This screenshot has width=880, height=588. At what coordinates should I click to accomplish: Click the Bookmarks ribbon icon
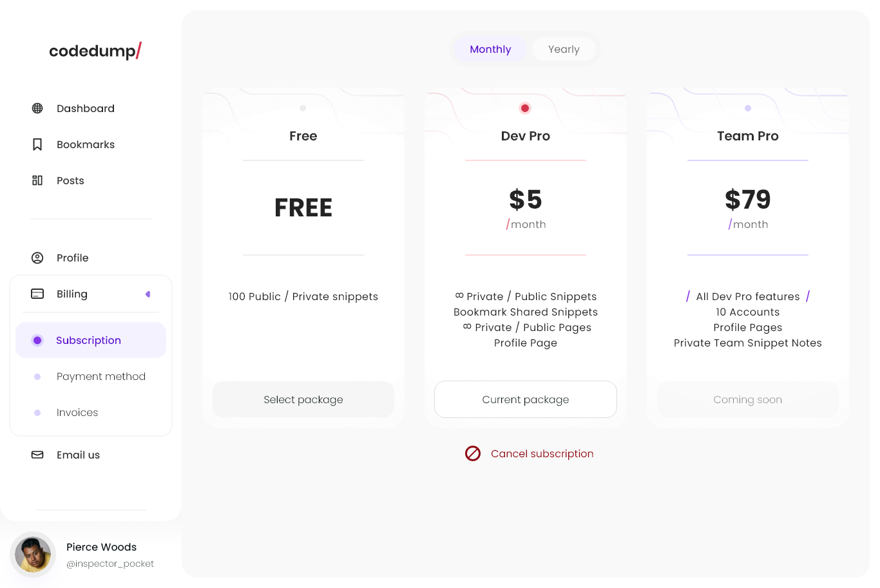click(37, 144)
